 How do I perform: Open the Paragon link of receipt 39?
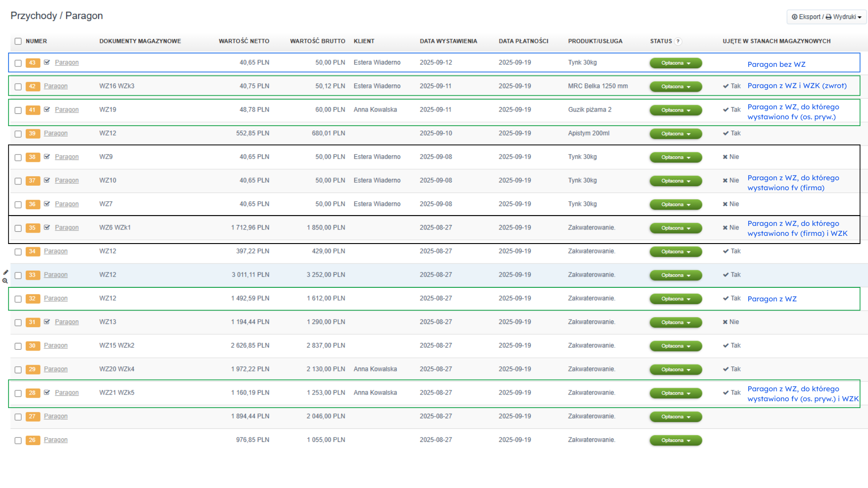point(56,133)
